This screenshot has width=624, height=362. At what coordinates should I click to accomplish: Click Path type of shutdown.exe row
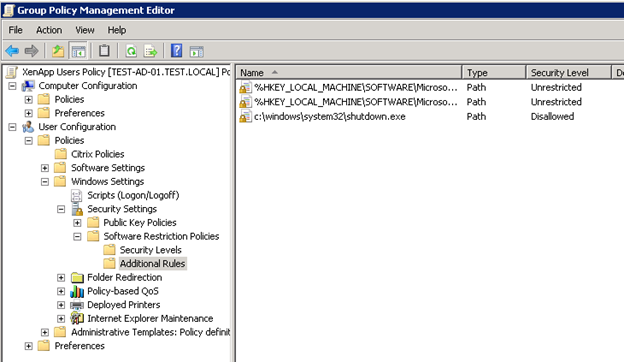pos(476,117)
